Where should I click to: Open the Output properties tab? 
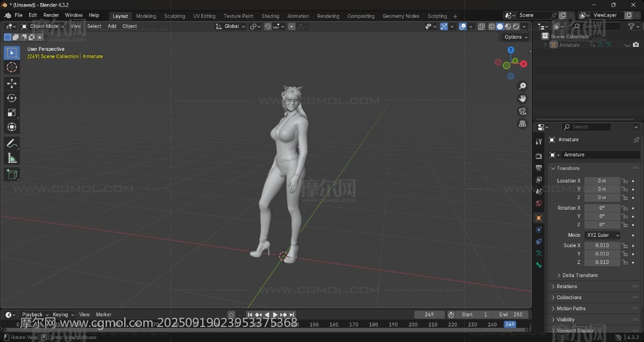[539, 168]
